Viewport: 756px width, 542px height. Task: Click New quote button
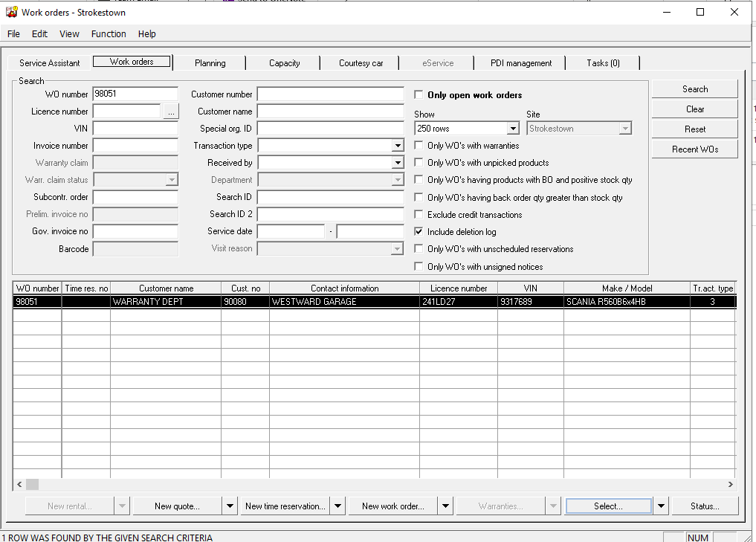point(177,506)
